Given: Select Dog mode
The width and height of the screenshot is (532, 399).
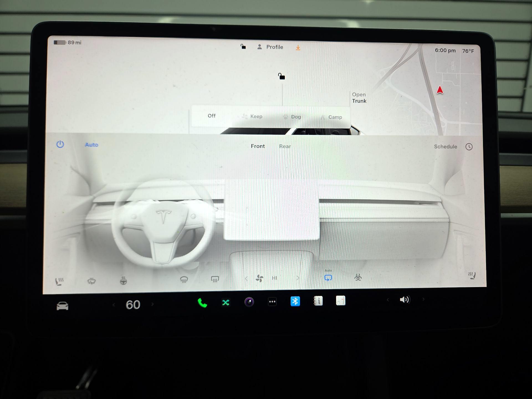Looking at the screenshot, I should 292,117.
